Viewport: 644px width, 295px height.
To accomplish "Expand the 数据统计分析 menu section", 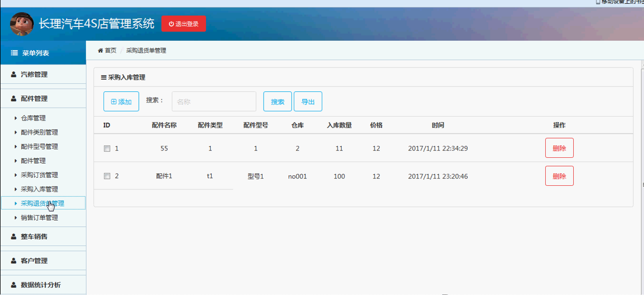I will (43, 285).
